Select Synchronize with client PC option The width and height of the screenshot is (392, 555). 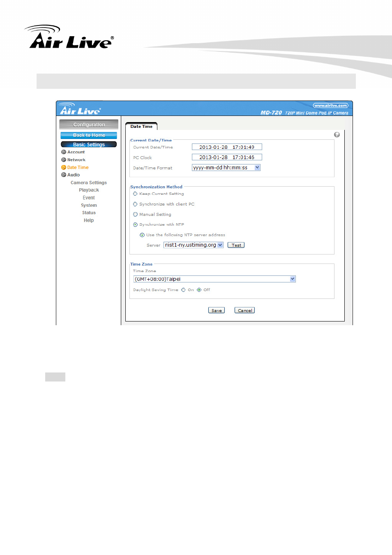click(x=135, y=204)
